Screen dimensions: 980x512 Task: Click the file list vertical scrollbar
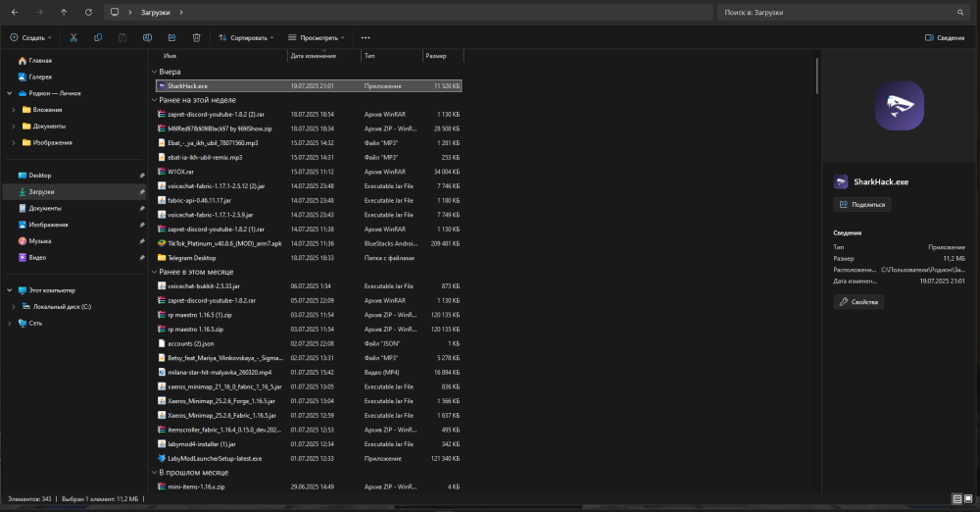pos(817,77)
